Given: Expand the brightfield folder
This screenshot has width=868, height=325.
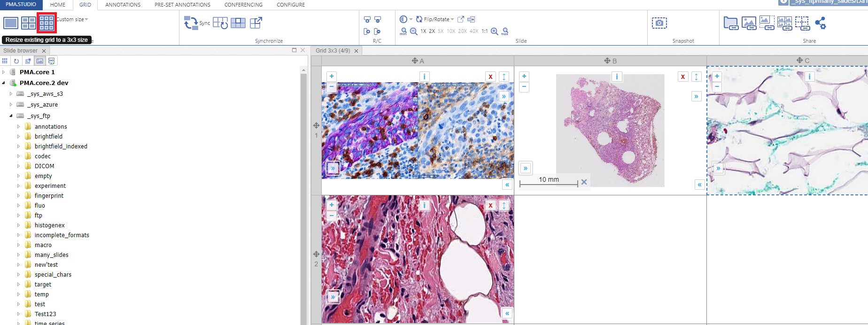Looking at the screenshot, I should coord(18,137).
